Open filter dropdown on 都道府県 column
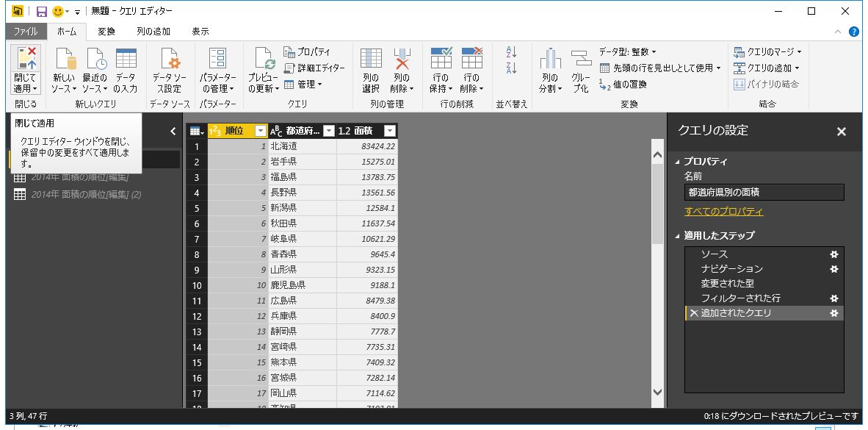The image size is (868, 430). (x=329, y=132)
